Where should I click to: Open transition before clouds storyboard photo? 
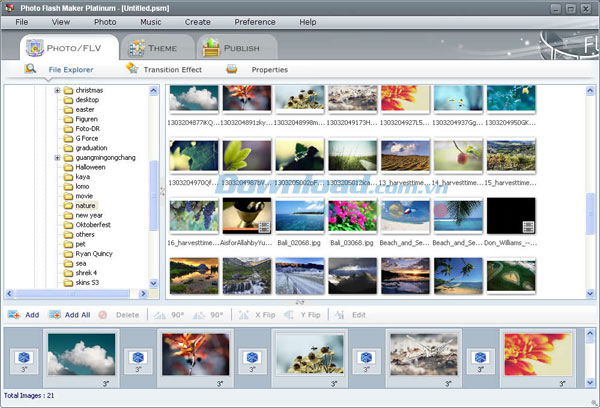click(24, 361)
